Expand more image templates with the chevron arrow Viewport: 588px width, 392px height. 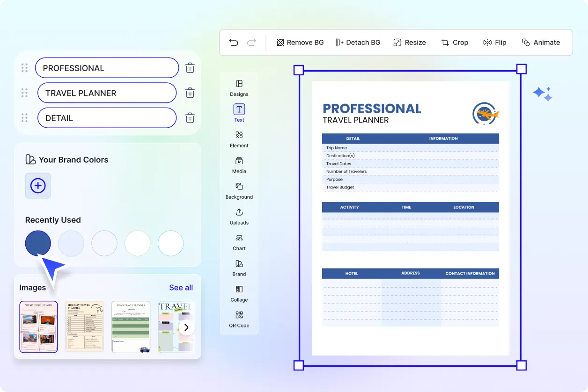186,327
